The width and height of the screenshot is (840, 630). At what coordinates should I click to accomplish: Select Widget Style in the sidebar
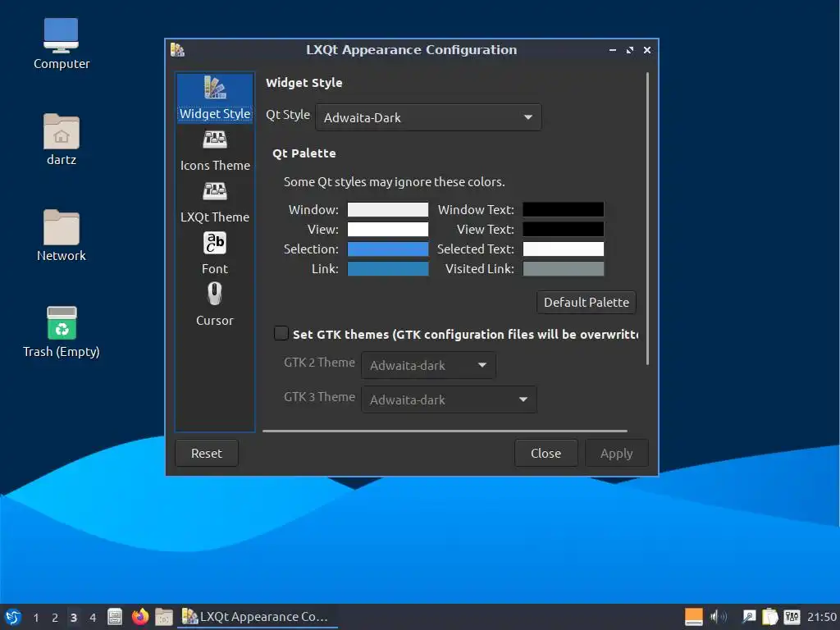click(215, 99)
